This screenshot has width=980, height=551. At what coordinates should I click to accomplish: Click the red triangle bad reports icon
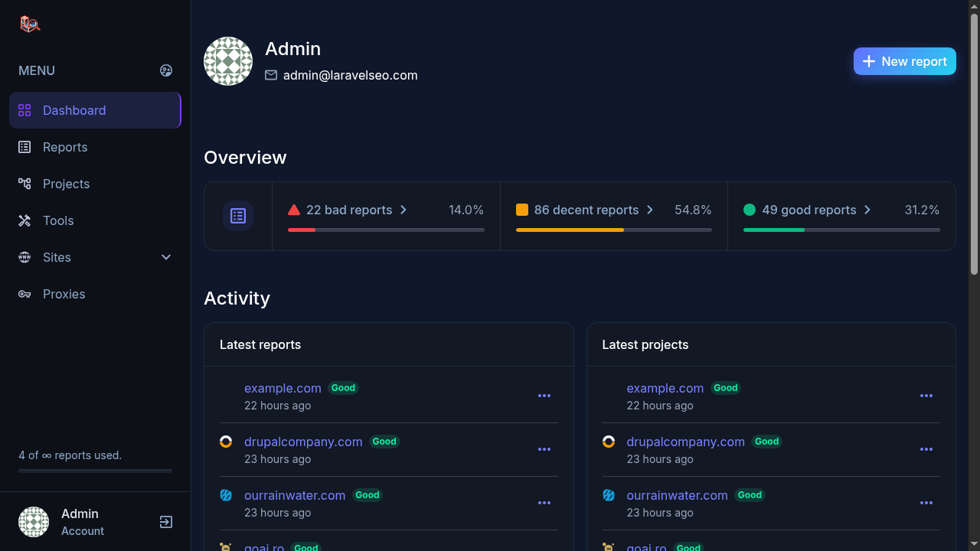(294, 210)
